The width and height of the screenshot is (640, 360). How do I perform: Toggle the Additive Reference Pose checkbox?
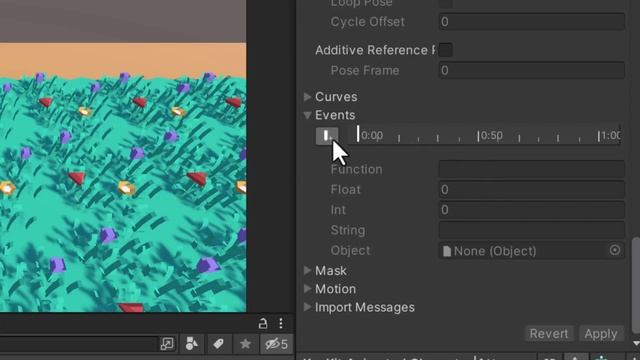pyautogui.click(x=446, y=50)
